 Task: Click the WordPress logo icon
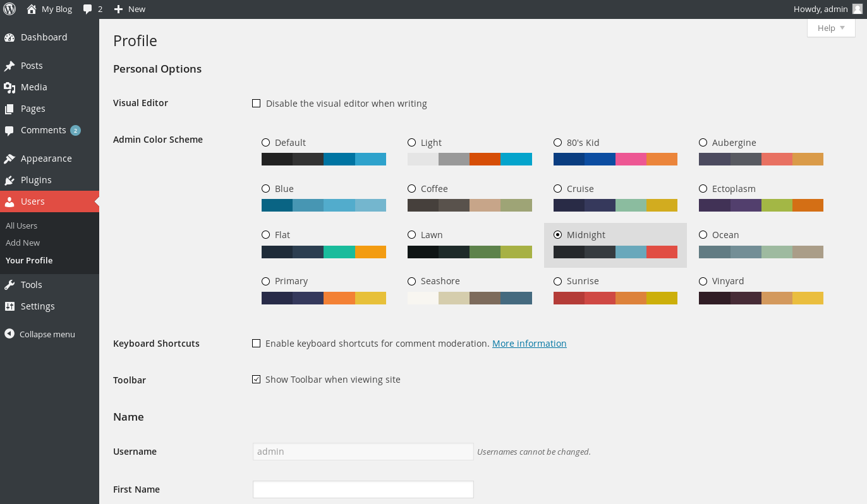[9, 9]
